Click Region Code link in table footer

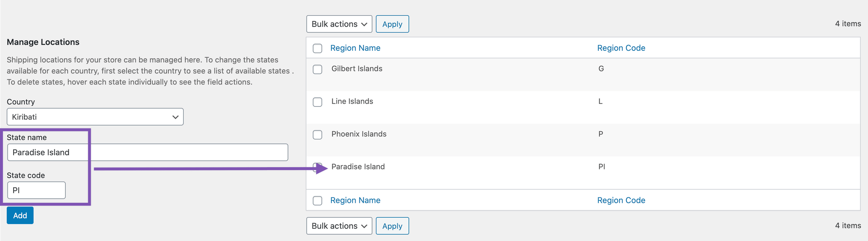pyautogui.click(x=621, y=200)
